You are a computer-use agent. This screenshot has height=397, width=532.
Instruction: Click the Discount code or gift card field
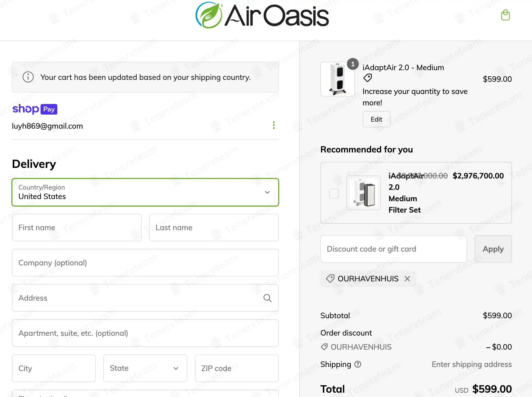393,249
